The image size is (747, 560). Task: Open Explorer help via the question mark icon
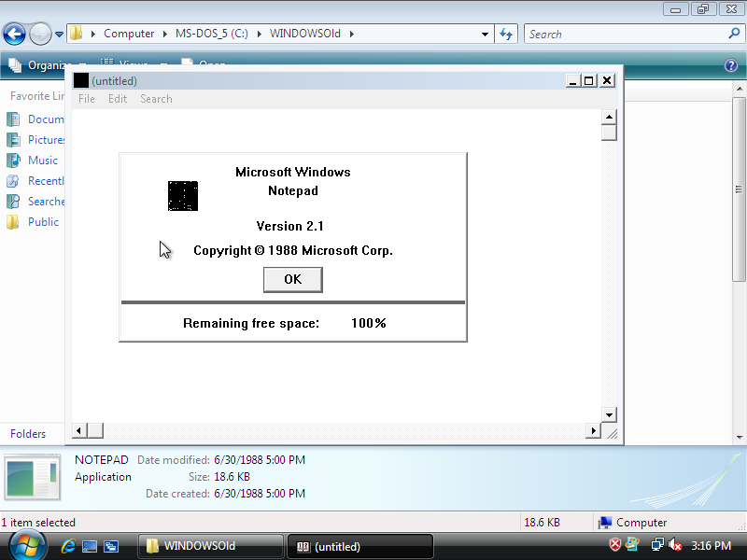click(731, 65)
